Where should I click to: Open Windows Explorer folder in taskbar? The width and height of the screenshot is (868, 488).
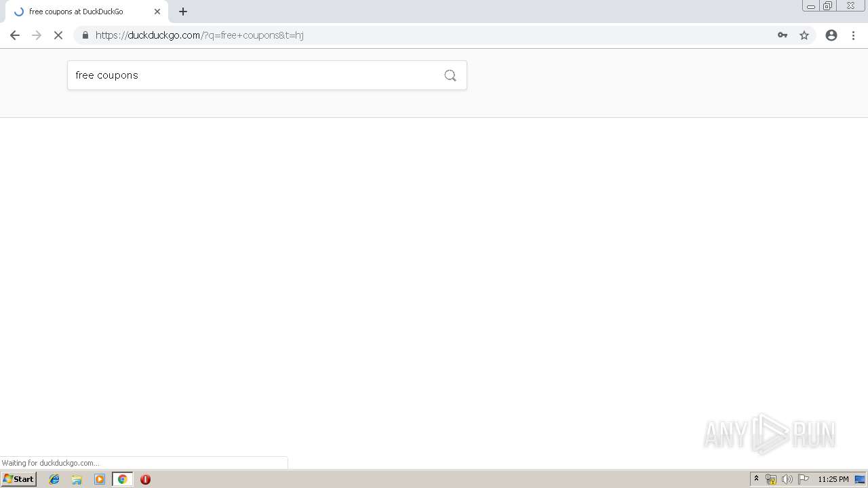[77, 479]
